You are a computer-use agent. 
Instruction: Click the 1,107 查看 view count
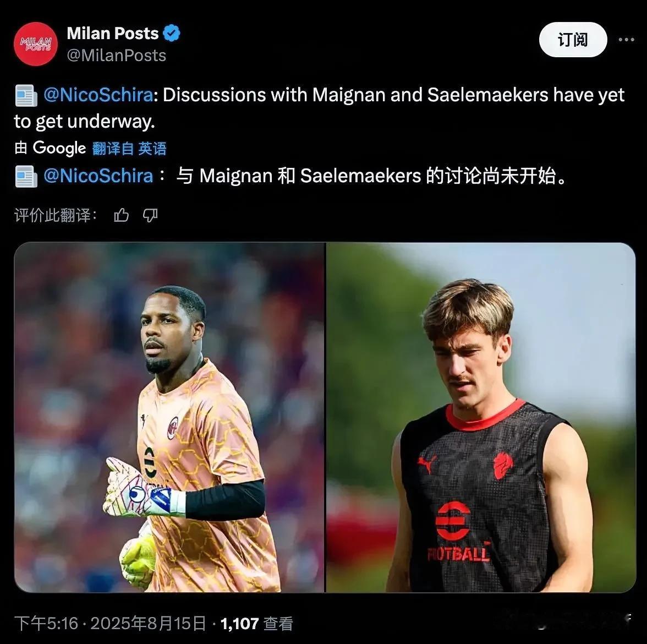click(256, 623)
